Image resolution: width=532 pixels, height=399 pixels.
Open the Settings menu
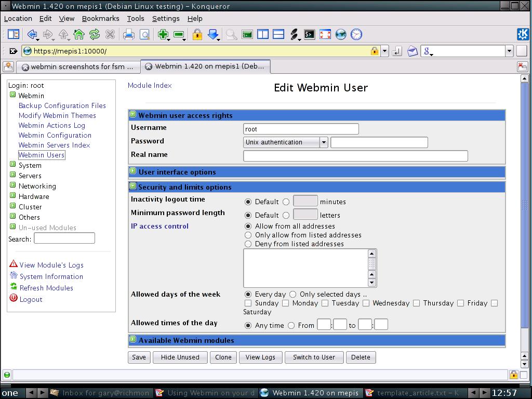click(x=166, y=19)
